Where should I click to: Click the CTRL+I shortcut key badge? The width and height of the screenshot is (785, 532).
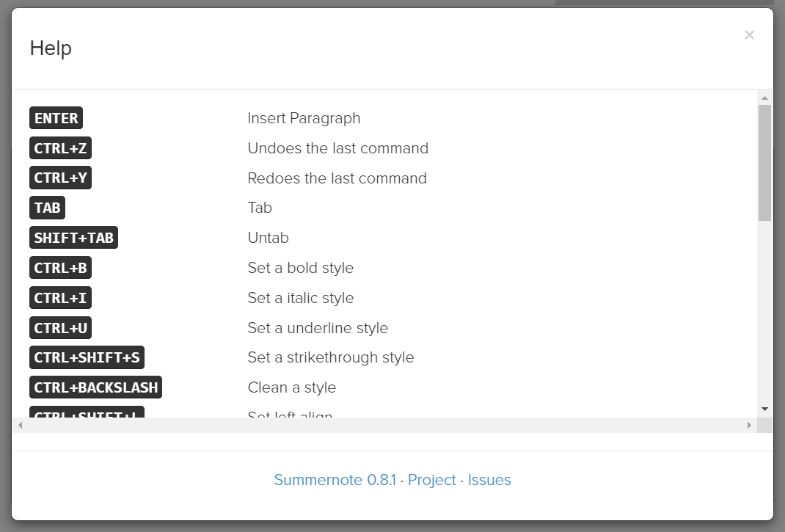pos(60,298)
